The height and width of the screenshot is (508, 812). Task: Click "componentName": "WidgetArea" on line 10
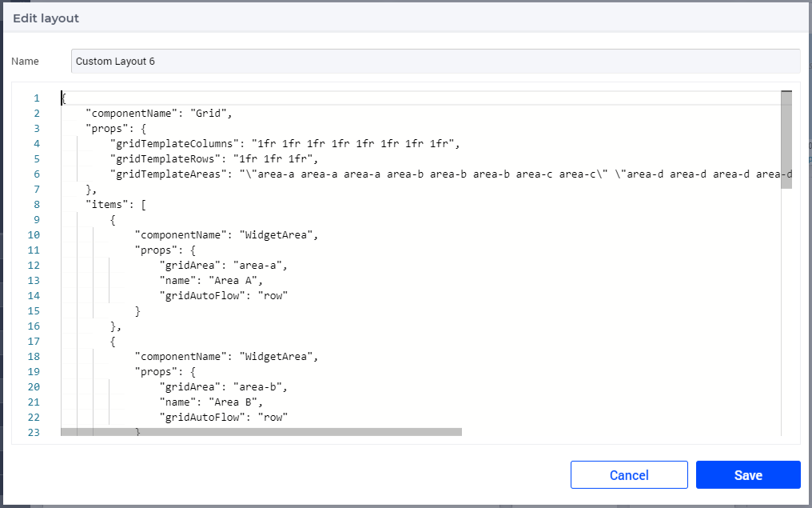tap(227, 235)
